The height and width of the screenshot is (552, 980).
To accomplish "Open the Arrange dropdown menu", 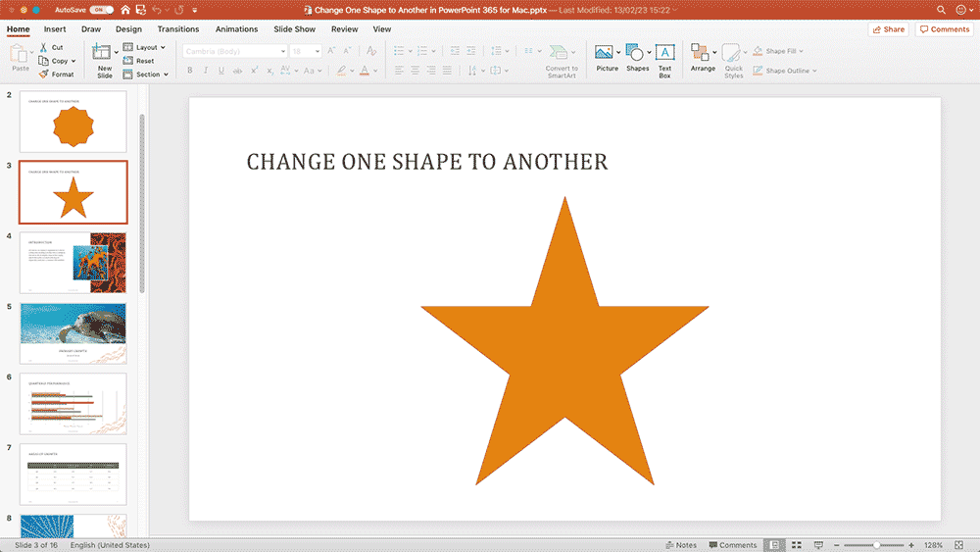I will pos(714,52).
